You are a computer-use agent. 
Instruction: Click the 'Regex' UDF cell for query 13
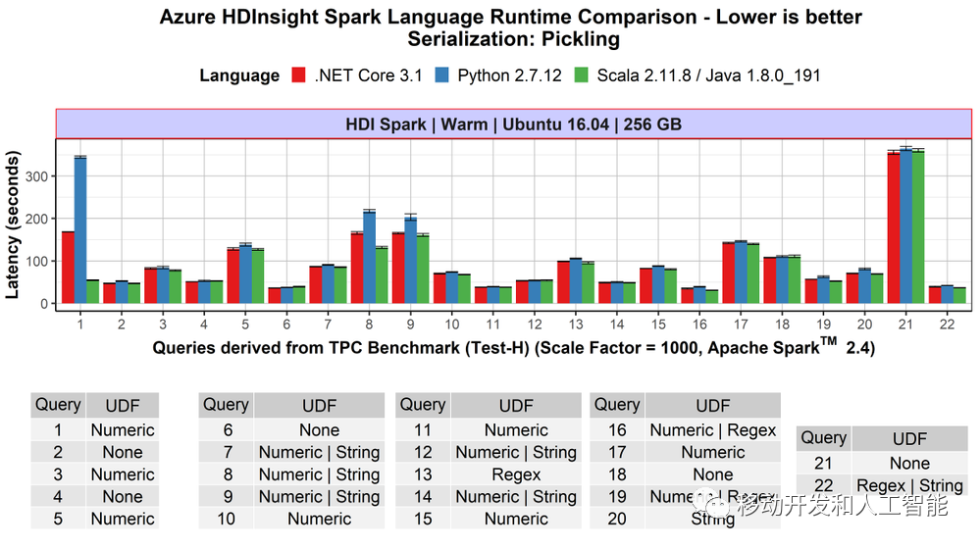coord(516,474)
